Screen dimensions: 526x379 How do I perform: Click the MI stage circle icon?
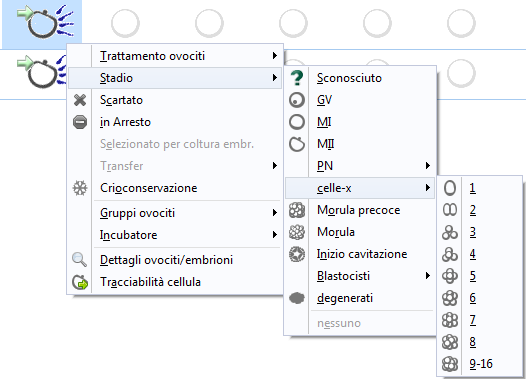297,122
